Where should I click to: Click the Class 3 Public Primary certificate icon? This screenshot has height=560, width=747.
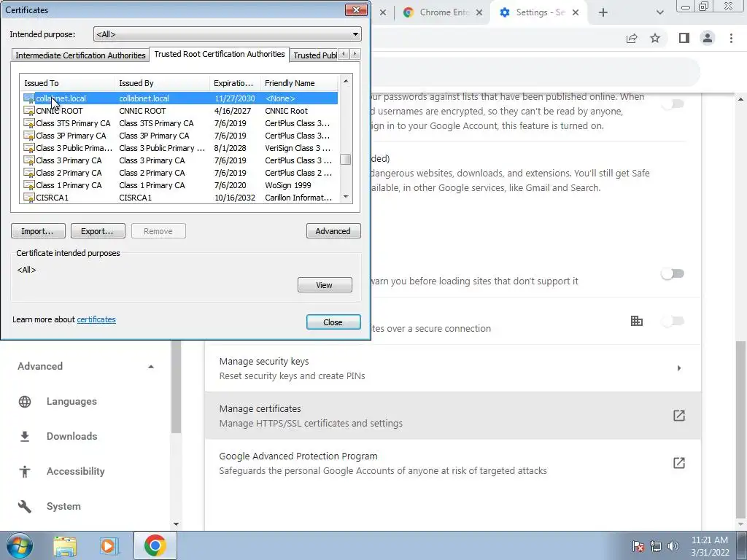coord(29,148)
